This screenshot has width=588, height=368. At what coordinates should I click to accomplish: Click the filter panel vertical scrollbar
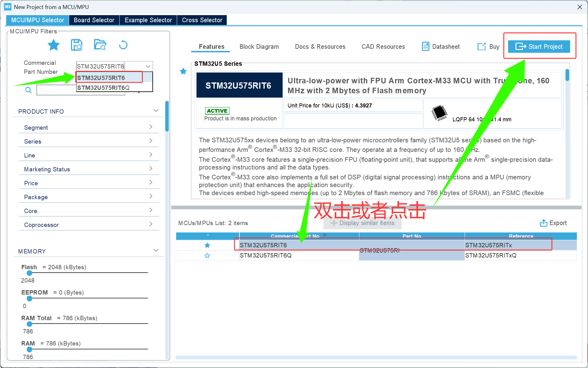[x=167, y=116]
